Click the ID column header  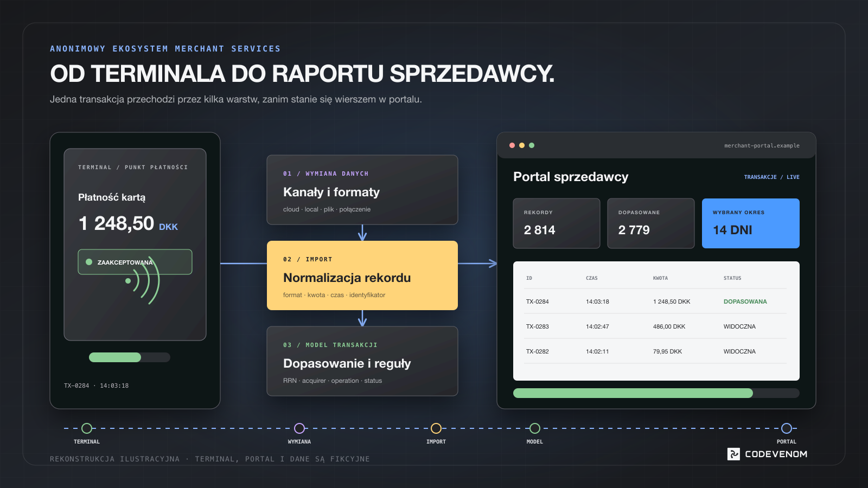pyautogui.click(x=529, y=278)
